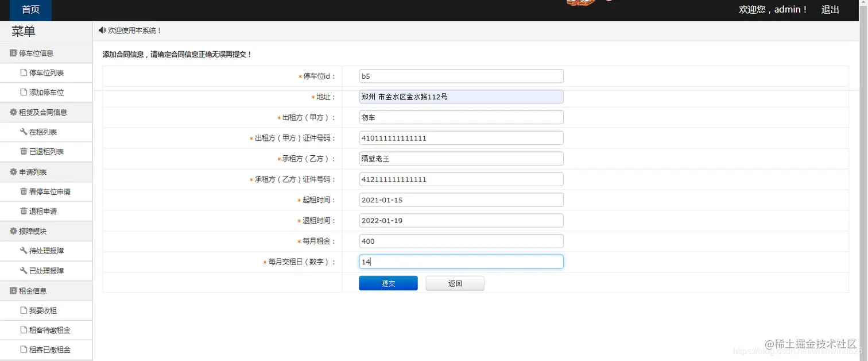Click the page icon beside 添加停车位

pos(24,93)
